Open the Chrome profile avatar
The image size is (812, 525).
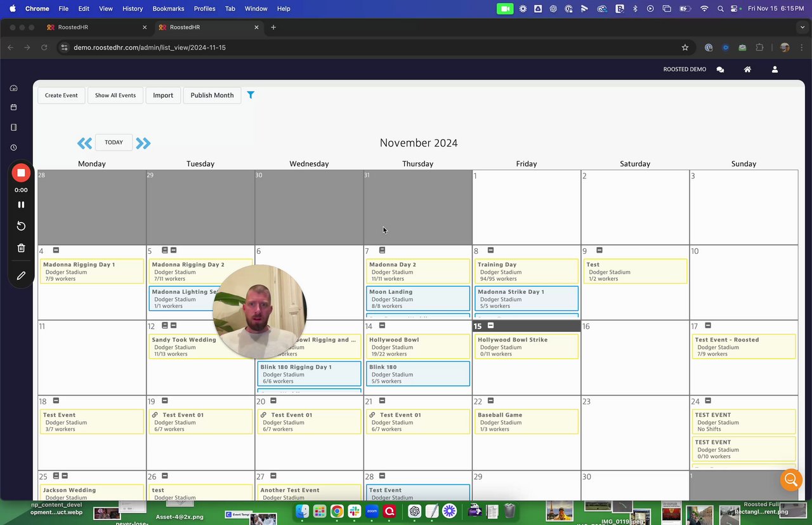point(785,48)
